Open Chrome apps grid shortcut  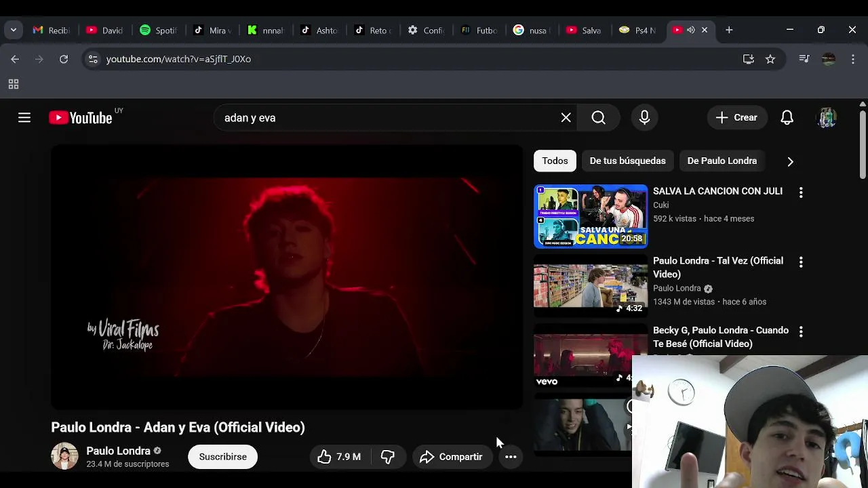pyautogui.click(x=13, y=85)
